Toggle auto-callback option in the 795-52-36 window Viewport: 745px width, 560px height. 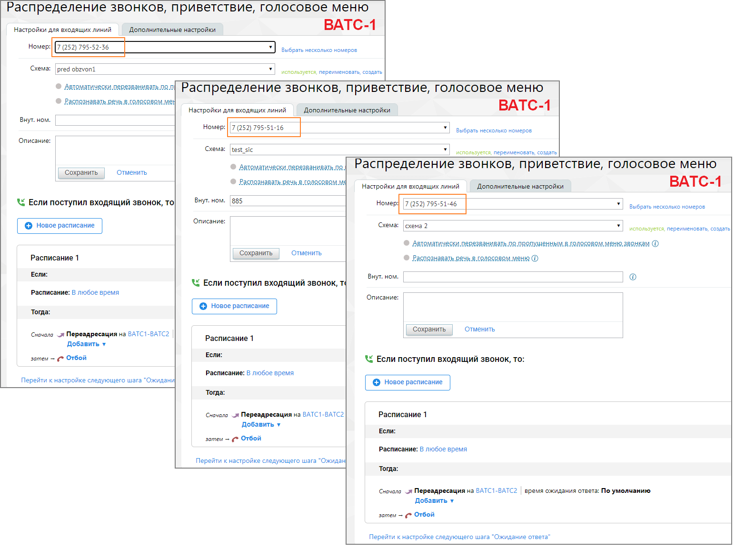59,86
